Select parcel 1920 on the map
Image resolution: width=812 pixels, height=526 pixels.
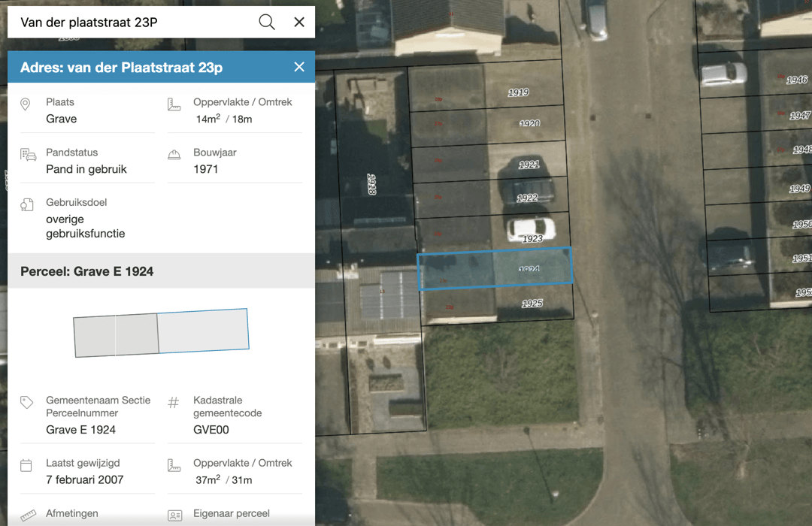pyautogui.click(x=529, y=123)
